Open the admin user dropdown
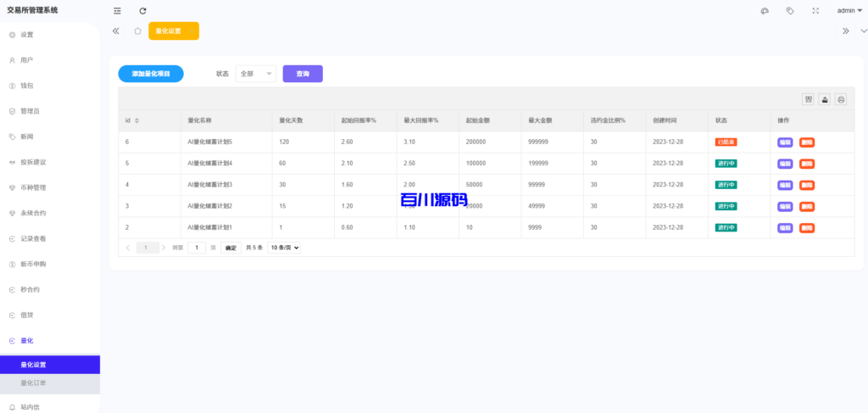The image size is (868, 413). tap(849, 10)
